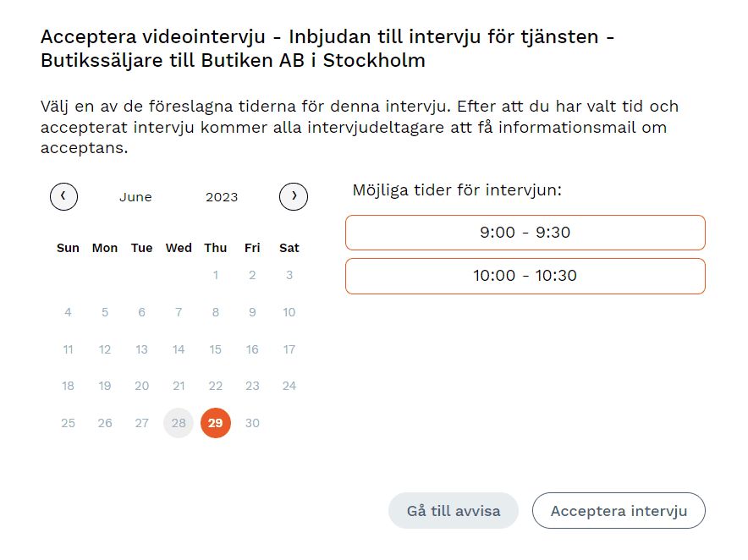Select date 22 in the calendar
Screen dimensions: 748x560
pos(216,386)
